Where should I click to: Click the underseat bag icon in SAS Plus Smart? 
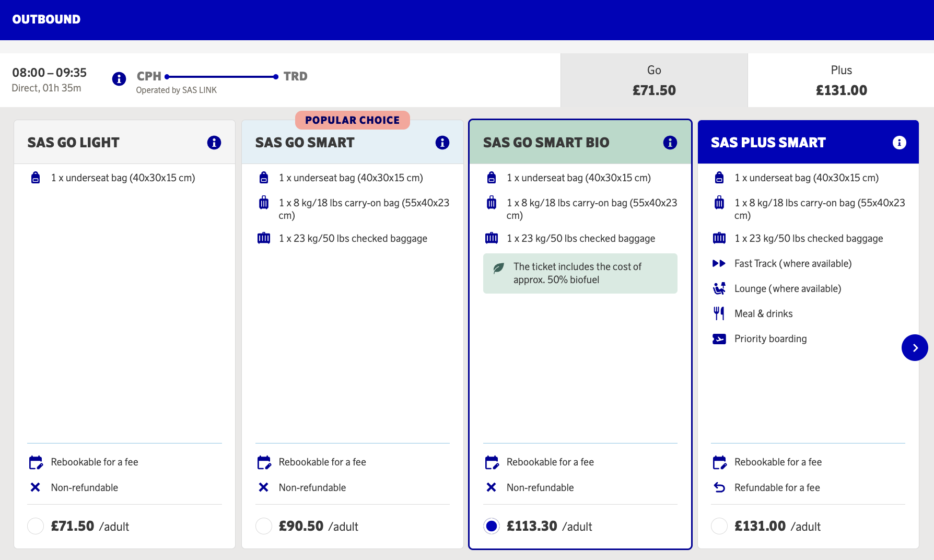point(719,178)
